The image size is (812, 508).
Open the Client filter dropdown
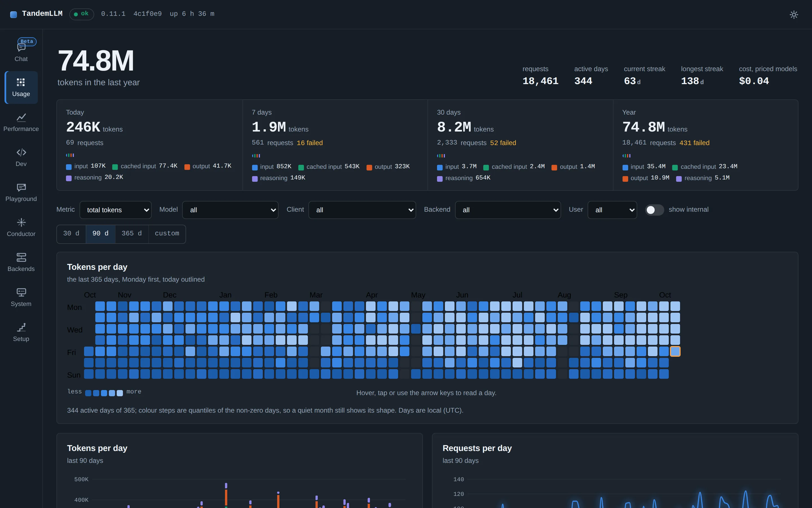362,210
